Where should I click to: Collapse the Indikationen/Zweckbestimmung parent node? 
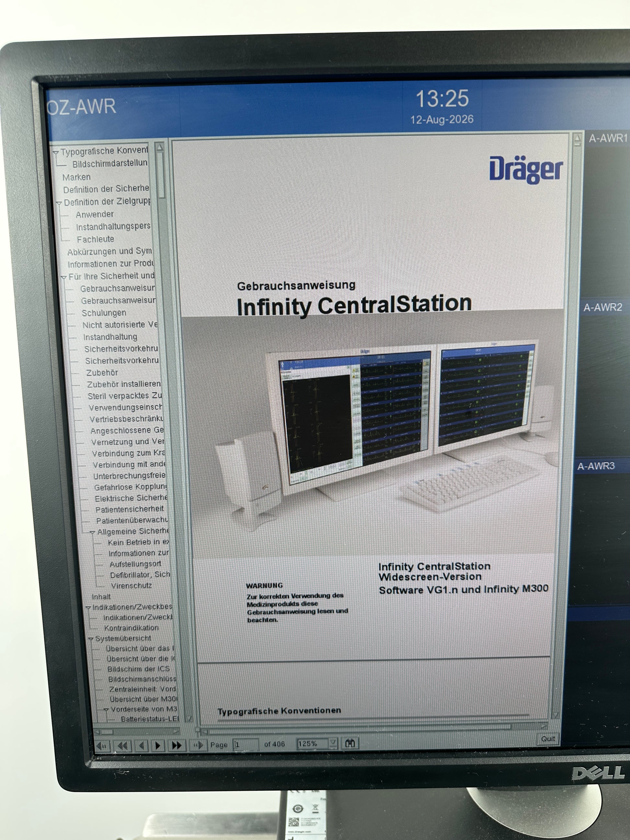click(x=88, y=608)
